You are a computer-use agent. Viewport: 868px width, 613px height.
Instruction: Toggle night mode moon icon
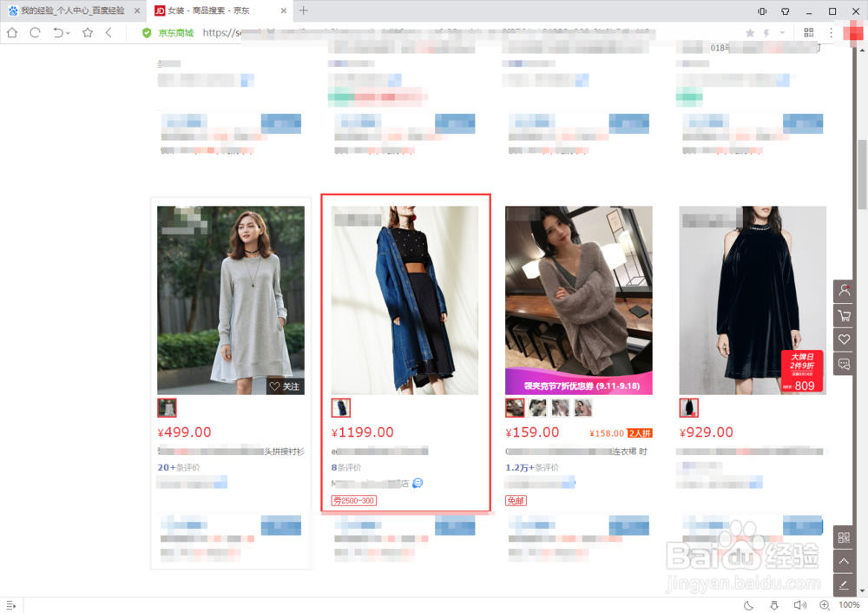click(x=748, y=605)
